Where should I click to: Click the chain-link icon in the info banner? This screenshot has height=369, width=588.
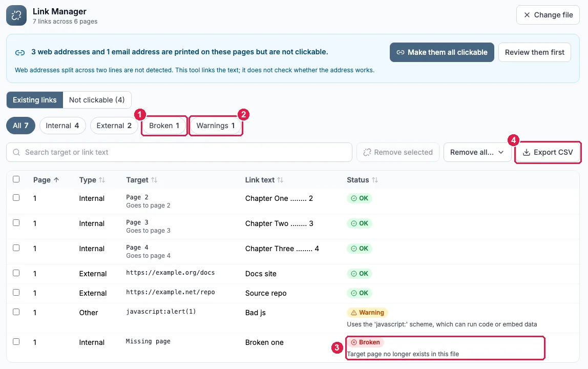[x=20, y=53]
